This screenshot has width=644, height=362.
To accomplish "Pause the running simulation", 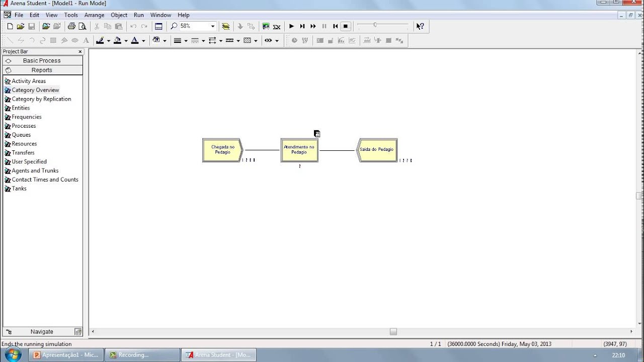I will click(324, 26).
